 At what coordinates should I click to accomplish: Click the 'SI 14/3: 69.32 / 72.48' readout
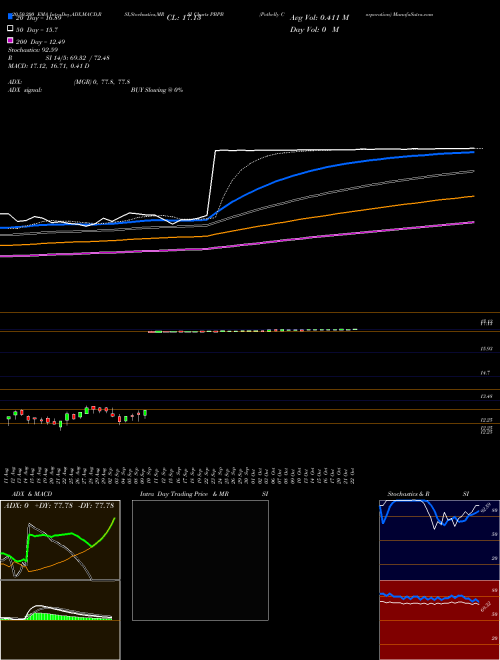[x=78, y=58]
